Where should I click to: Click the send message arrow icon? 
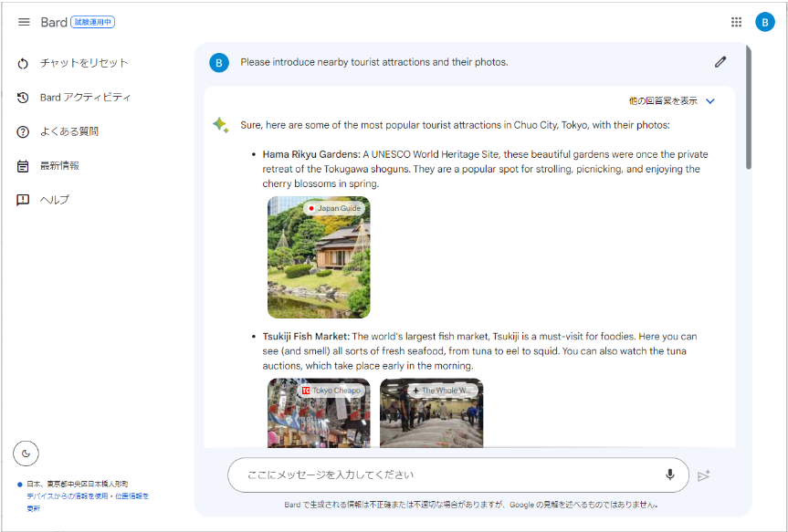coord(704,475)
